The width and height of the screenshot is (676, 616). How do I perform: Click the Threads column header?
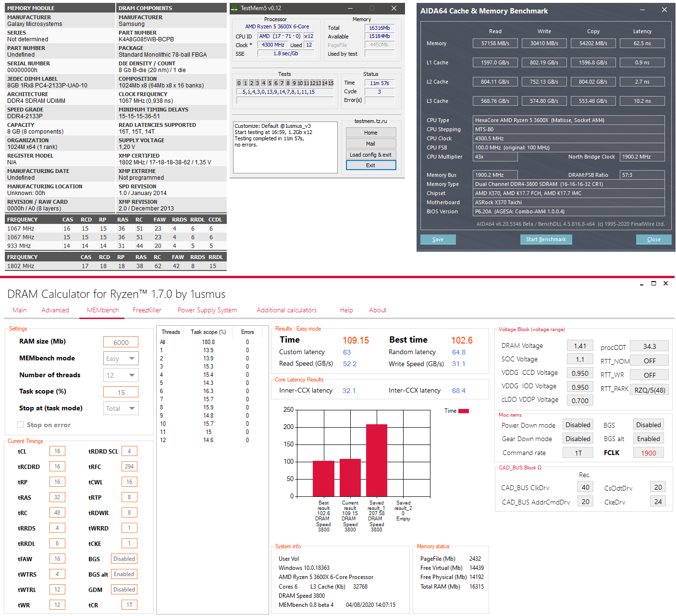tap(171, 332)
